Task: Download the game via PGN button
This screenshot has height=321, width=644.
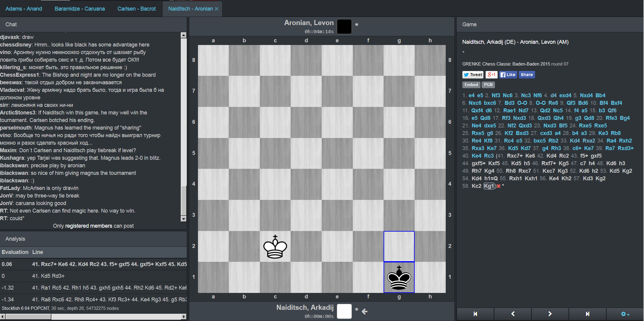Action: click(488, 85)
